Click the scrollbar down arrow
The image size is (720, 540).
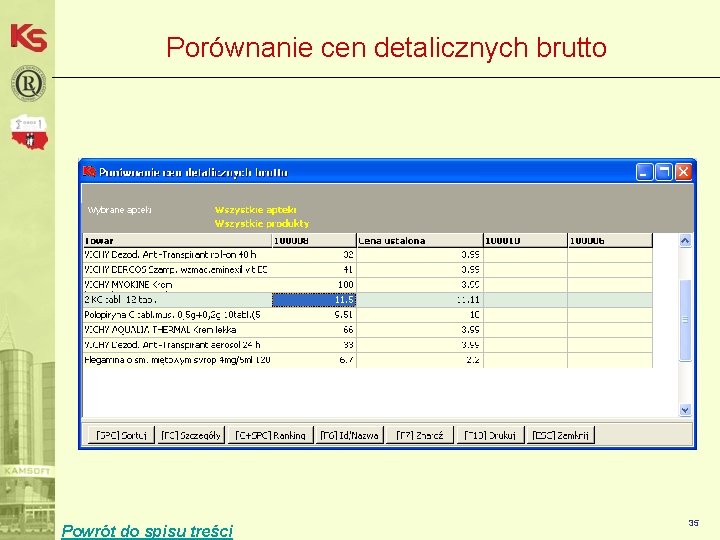click(x=685, y=410)
